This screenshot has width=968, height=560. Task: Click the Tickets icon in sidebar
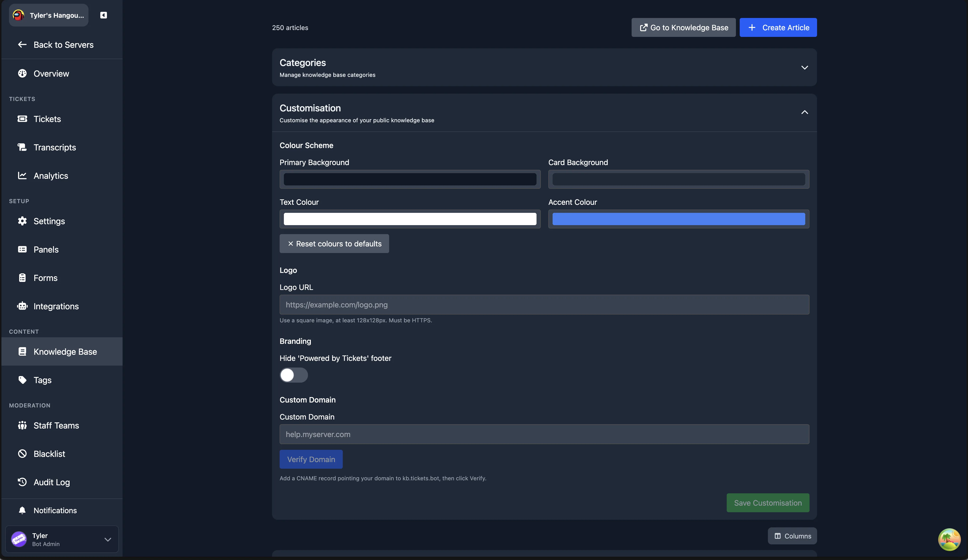[22, 119]
